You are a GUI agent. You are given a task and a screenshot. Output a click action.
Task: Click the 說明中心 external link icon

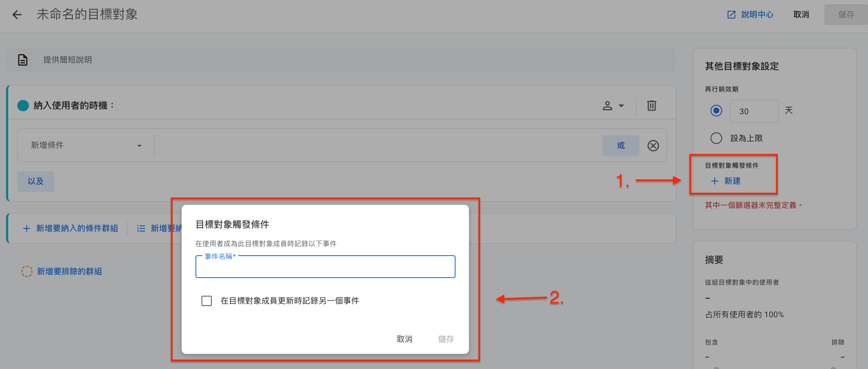pos(731,15)
